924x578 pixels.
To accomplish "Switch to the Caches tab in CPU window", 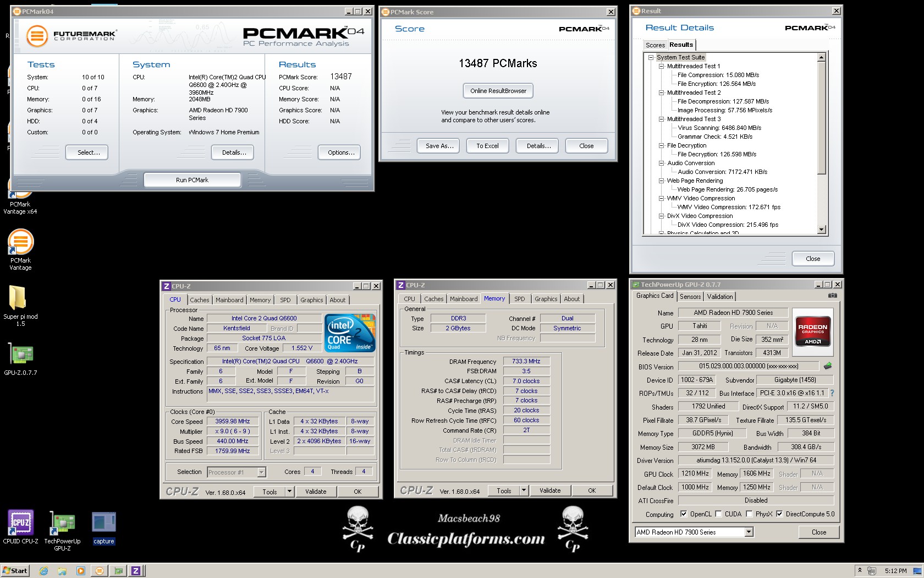I will pos(200,300).
